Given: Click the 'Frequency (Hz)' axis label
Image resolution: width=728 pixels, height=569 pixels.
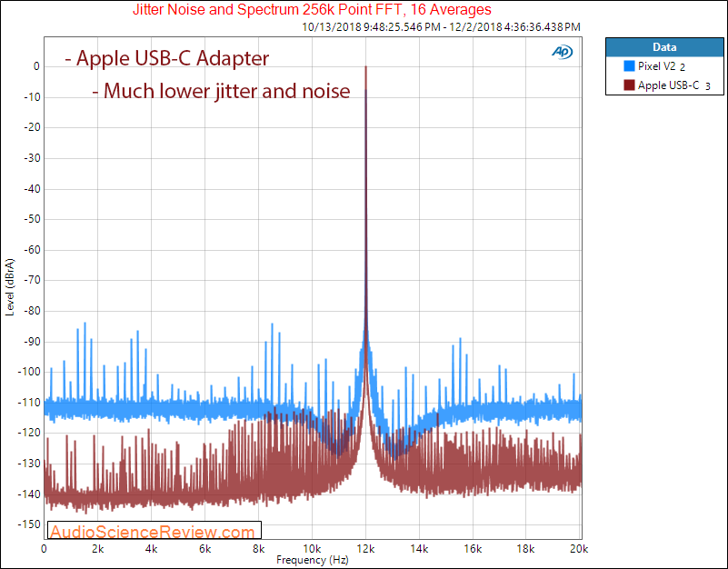Looking at the screenshot, I should (x=313, y=560).
